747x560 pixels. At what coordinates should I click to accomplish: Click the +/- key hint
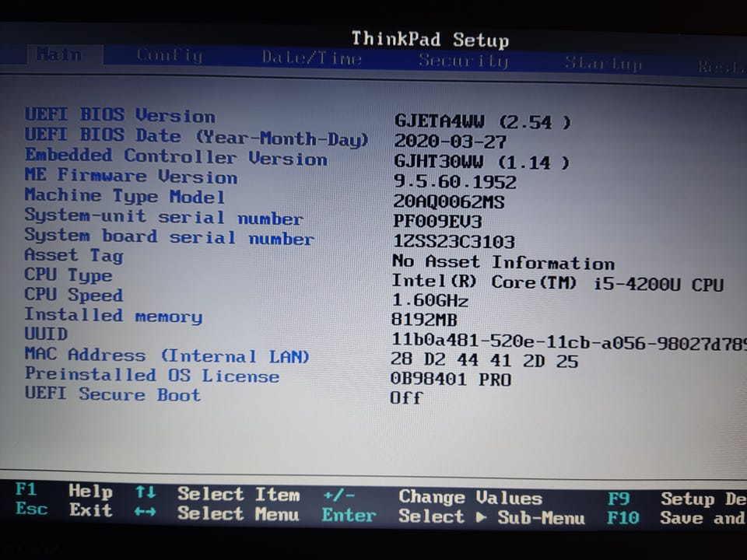pos(338,495)
